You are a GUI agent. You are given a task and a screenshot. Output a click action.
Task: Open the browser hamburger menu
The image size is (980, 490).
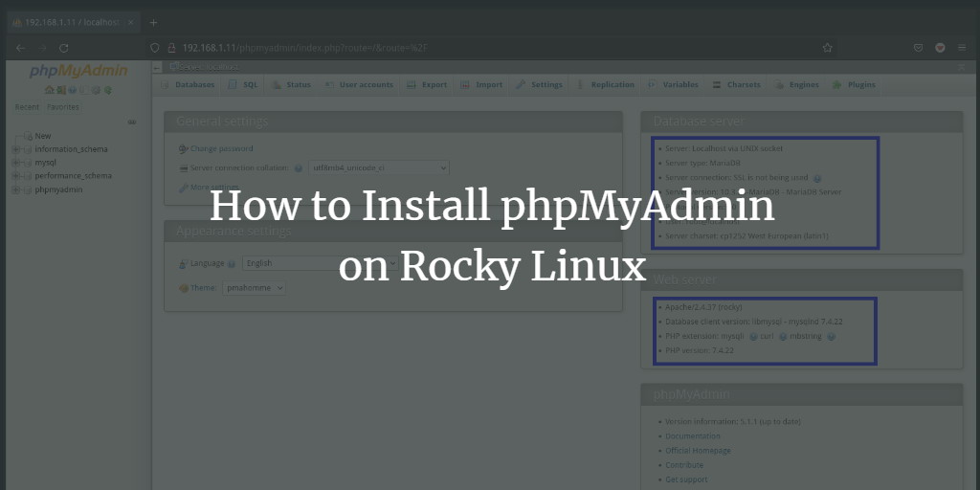click(x=961, y=48)
